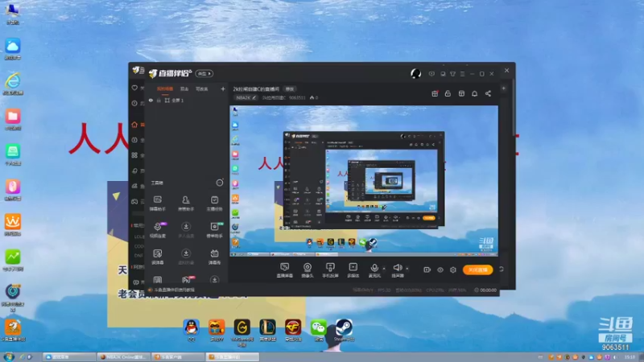Toggle the lock on the 全屏1 source
This screenshot has height=362, width=644.
coord(159,100)
